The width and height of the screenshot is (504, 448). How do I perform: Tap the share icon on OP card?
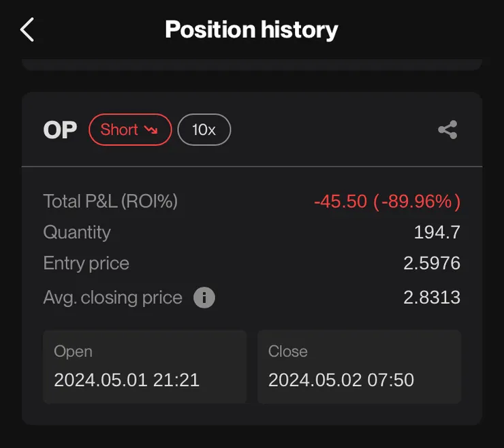(x=447, y=130)
